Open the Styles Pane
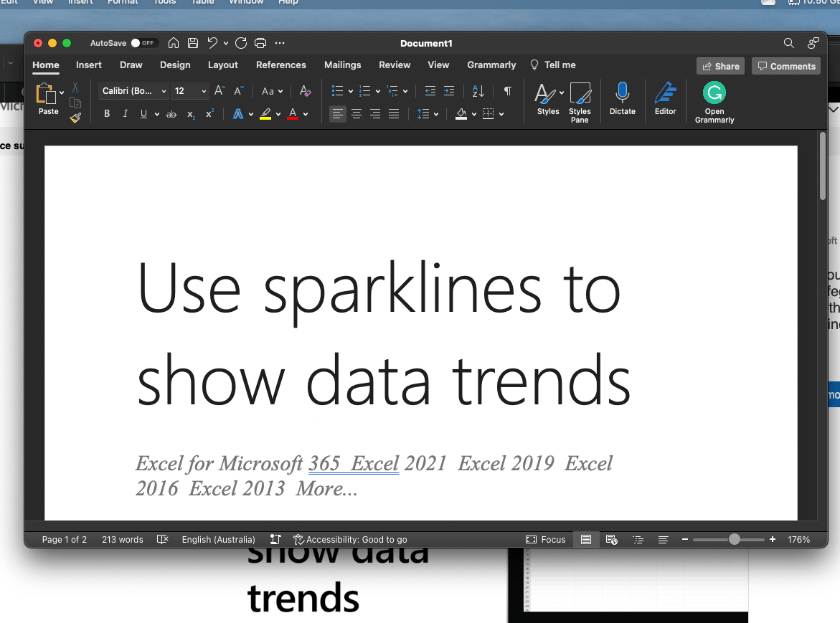The height and width of the screenshot is (623, 840). 580,99
